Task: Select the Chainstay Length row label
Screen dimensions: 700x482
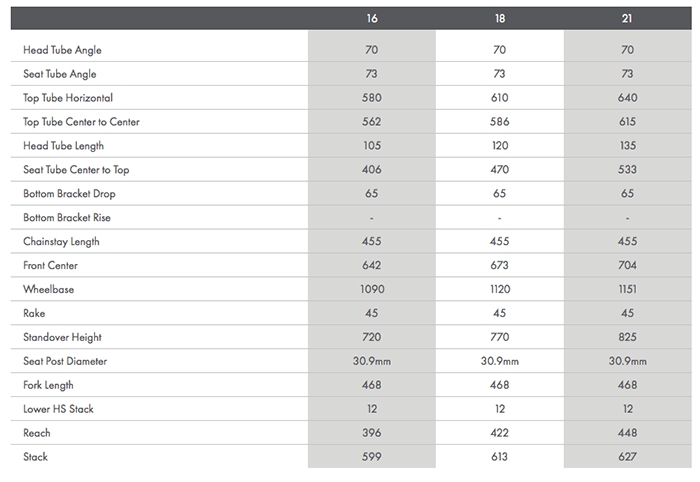Action: coord(61,242)
